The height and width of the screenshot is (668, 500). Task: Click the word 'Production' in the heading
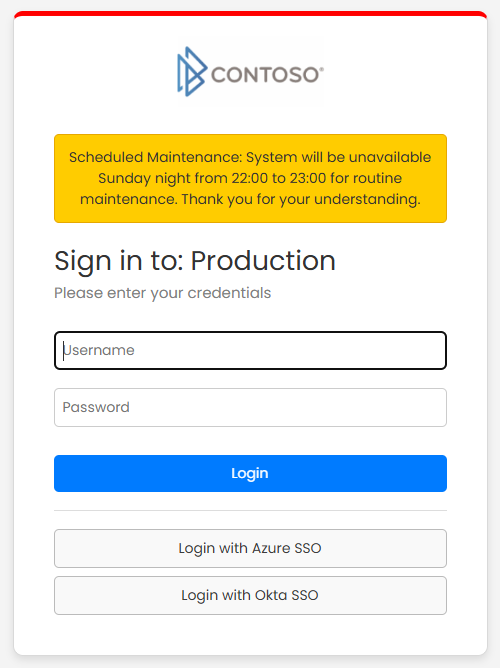pos(263,260)
